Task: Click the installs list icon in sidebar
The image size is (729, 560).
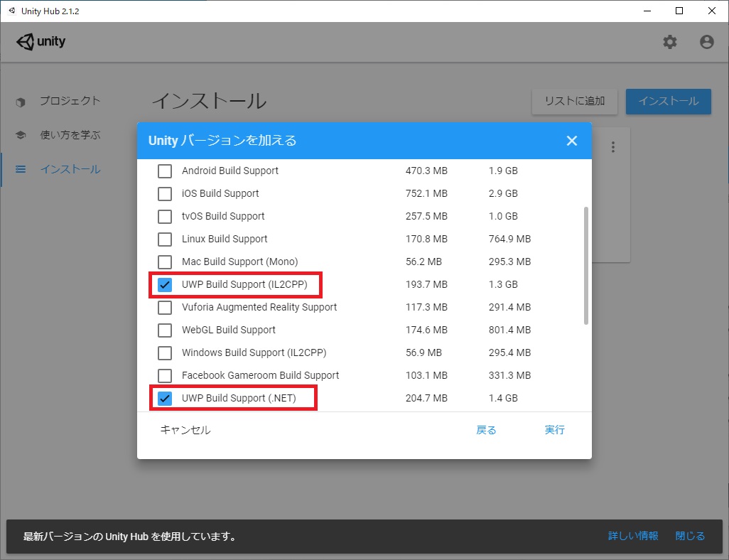Action: tap(21, 169)
